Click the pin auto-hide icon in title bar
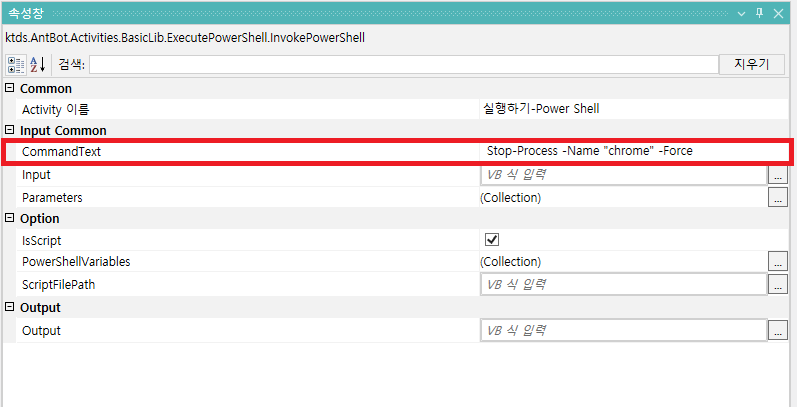797x407 pixels. 761,12
